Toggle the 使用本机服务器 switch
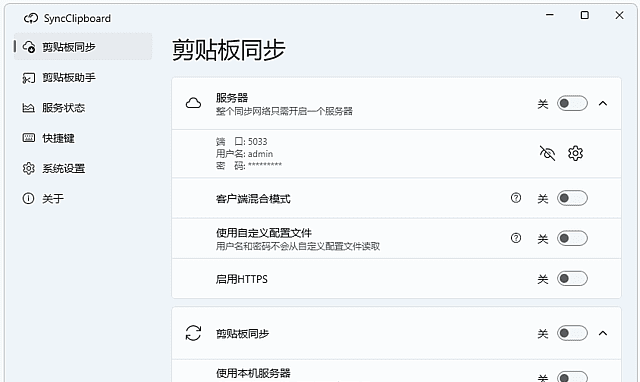 [x=572, y=377]
